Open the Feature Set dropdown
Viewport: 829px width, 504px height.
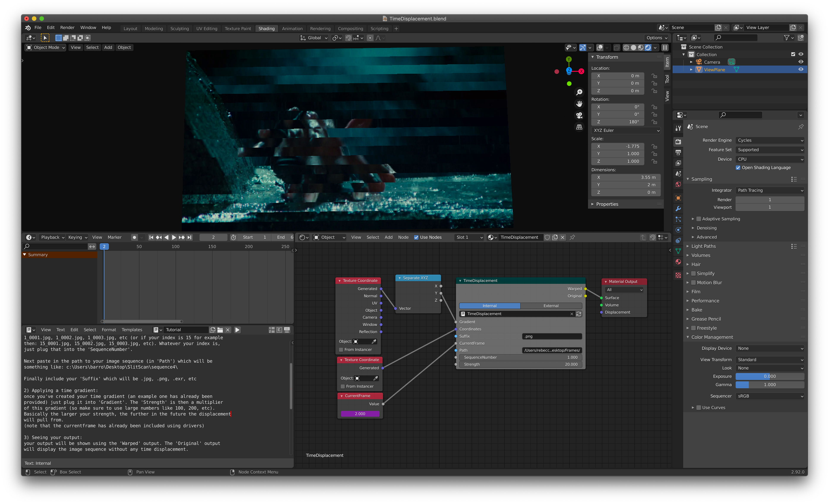pos(770,150)
